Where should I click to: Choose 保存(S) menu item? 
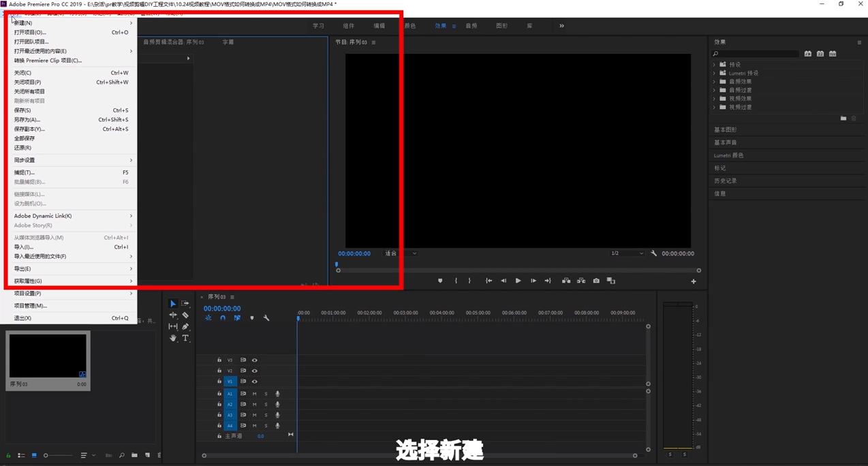point(71,110)
